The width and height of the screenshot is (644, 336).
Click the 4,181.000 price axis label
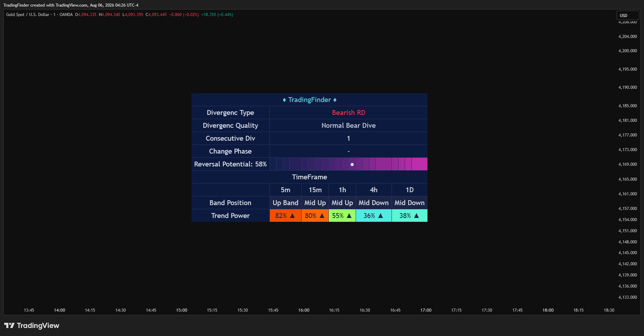pos(628,120)
